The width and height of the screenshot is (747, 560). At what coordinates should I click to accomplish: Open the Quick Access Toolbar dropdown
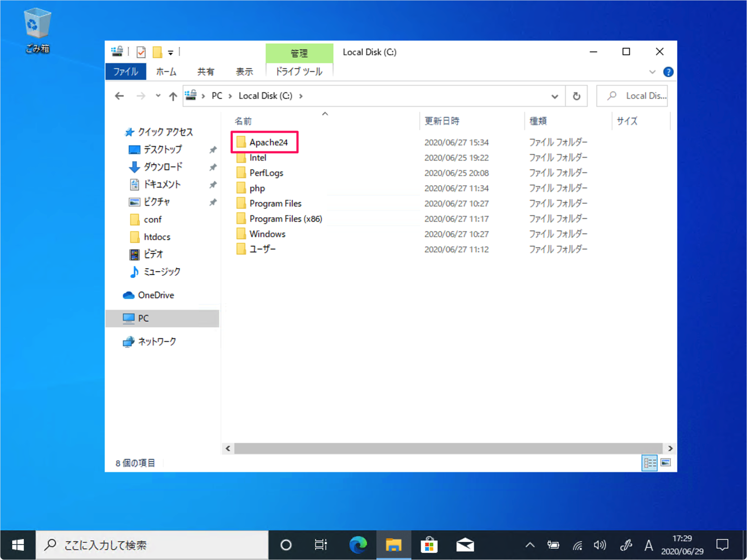171,52
